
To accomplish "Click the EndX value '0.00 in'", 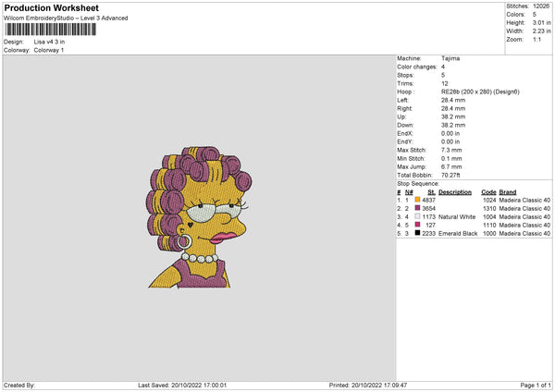I will pos(450,133).
